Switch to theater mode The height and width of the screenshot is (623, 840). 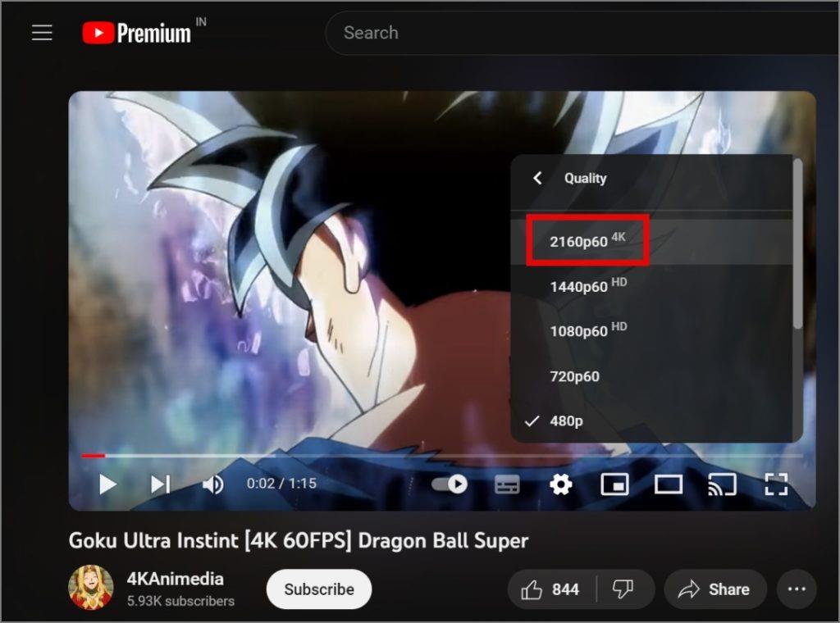point(668,485)
